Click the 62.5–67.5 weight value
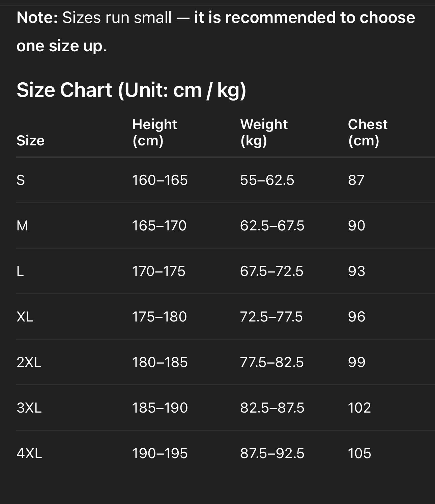The height and width of the screenshot is (504, 435). tap(272, 226)
